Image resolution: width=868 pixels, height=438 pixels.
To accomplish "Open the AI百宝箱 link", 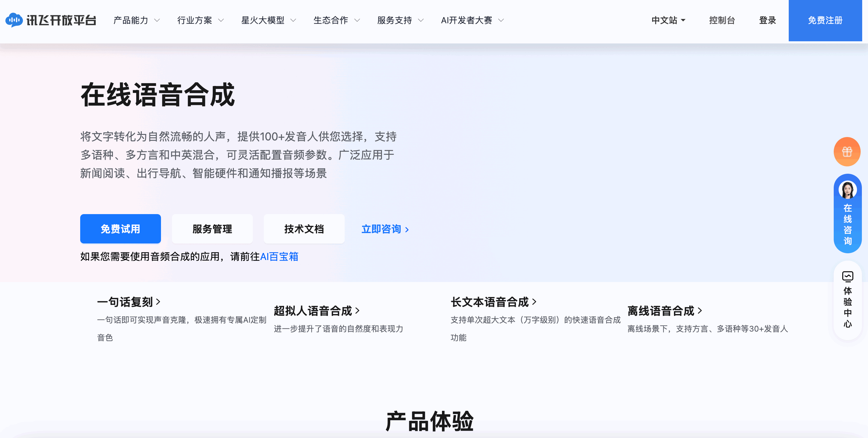I will pos(279,257).
